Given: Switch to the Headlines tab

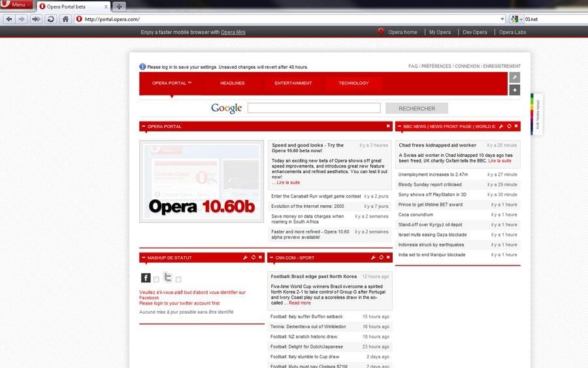Looking at the screenshot, I should point(232,83).
